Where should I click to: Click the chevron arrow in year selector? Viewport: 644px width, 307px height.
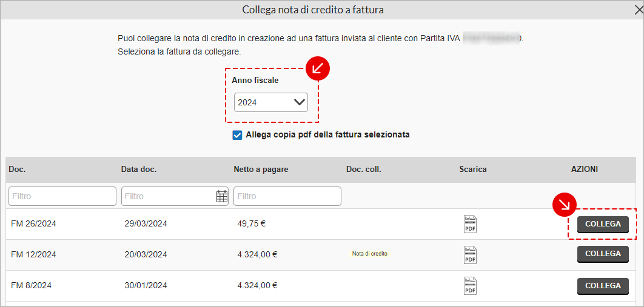tap(300, 102)
